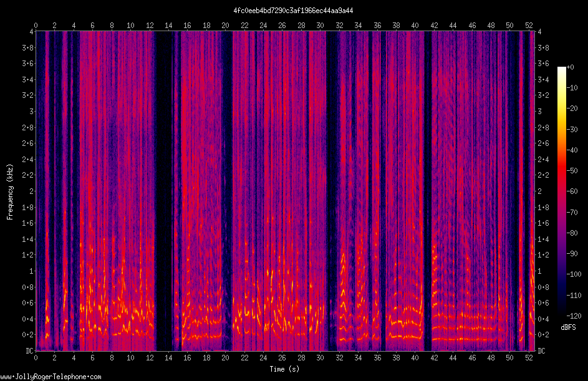The height and width of the screenshot is (381, 588).
Task: Click the "-80" value on the dBFS scale
Action: pos(572,233)
